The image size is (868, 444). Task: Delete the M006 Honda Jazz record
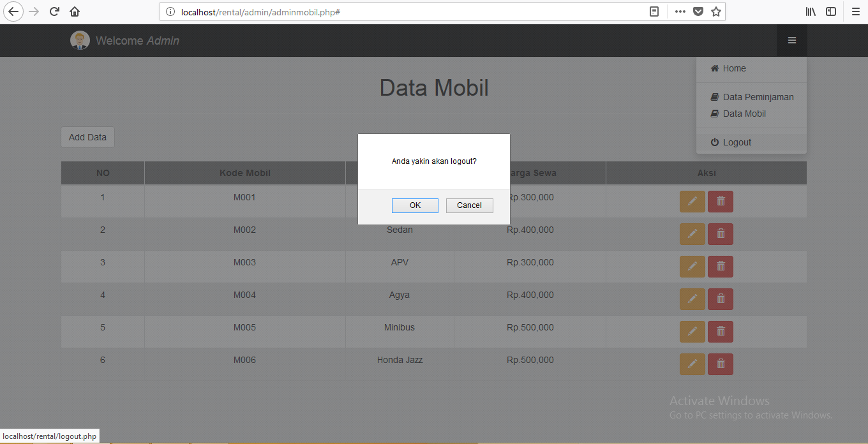(720, 364)
